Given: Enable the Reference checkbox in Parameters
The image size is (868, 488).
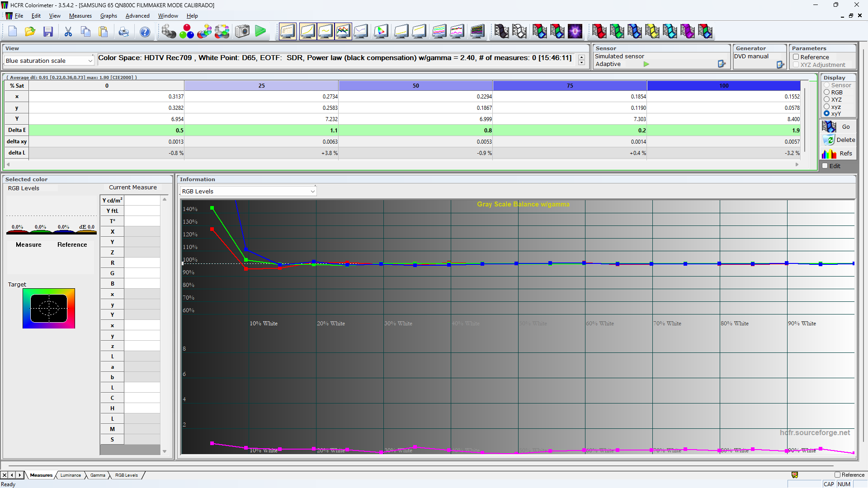Looking at the screenshot, I should click(x=797, y=57).
